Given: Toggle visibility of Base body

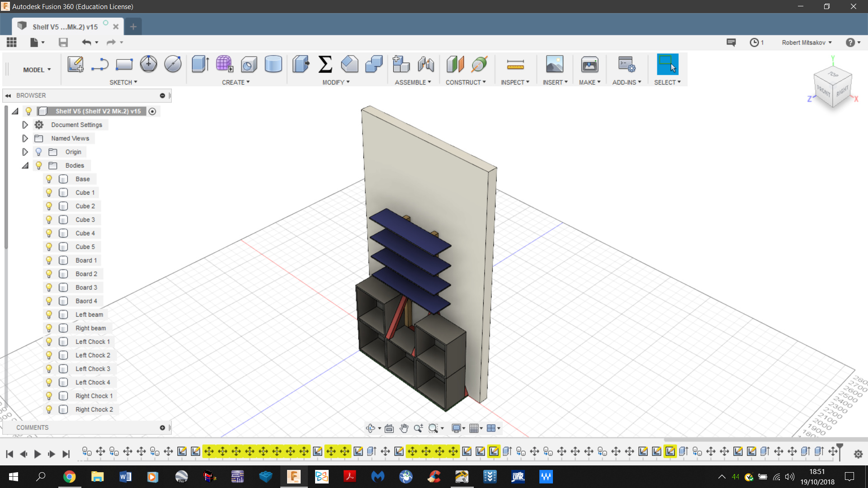Looking at the screenshot, I should 49,179.
